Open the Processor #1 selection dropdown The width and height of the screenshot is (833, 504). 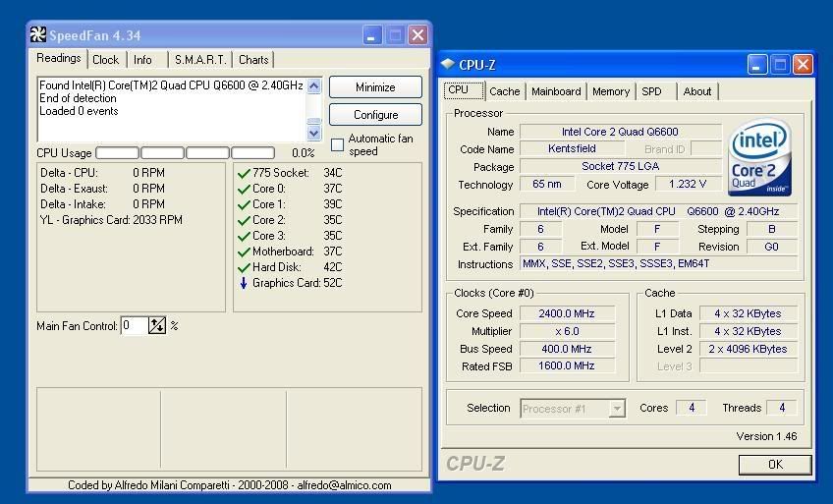(x=617, y=409)
